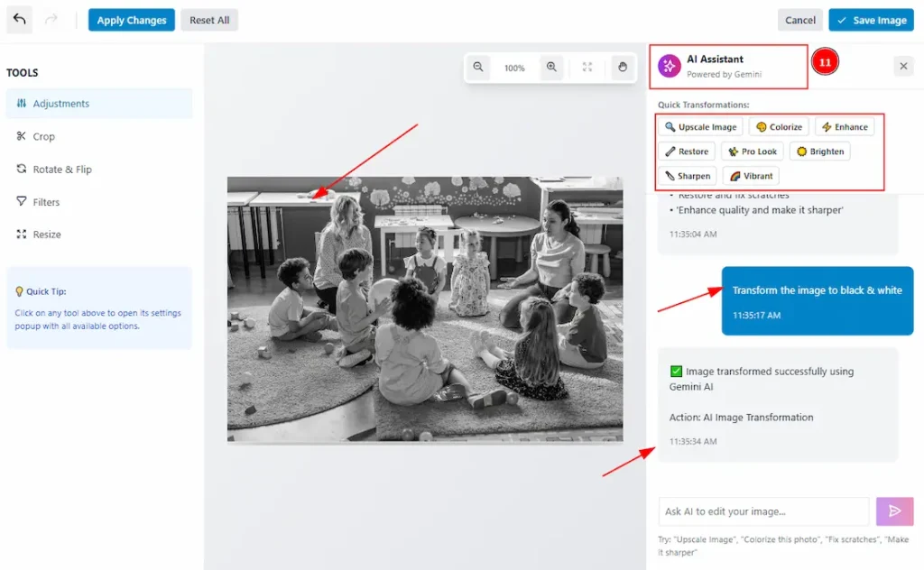Click the Vibrant transformation chip
924x570 pixels.
point(751,176)
